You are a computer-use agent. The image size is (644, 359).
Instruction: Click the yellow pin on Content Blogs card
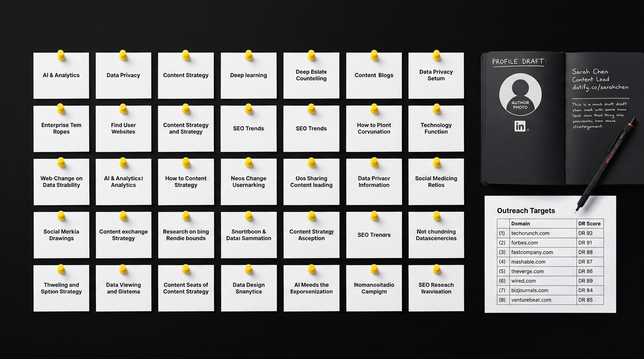pos(374,55)
